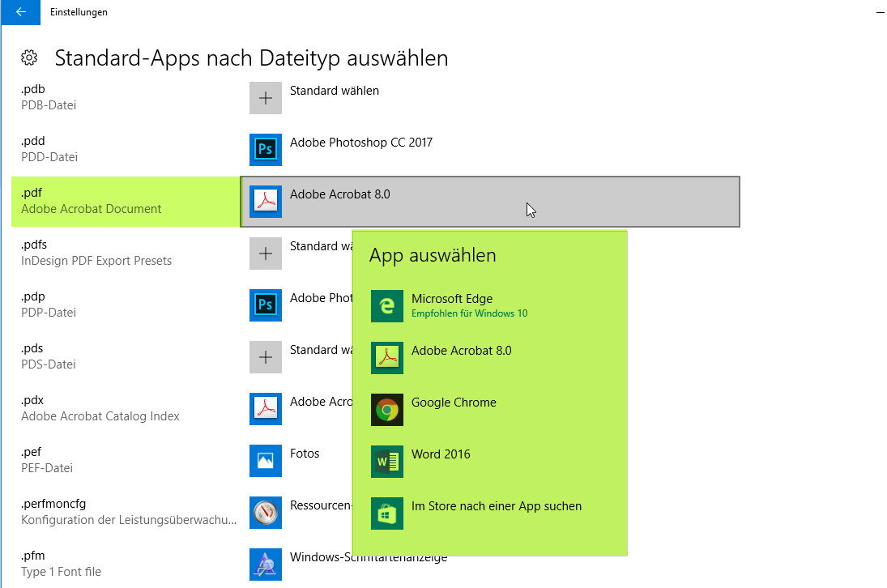Viewport: 887px width, 588px height.
Task: Click the Adobe Acrobat icon in the popup
Action: click(387, 358)
